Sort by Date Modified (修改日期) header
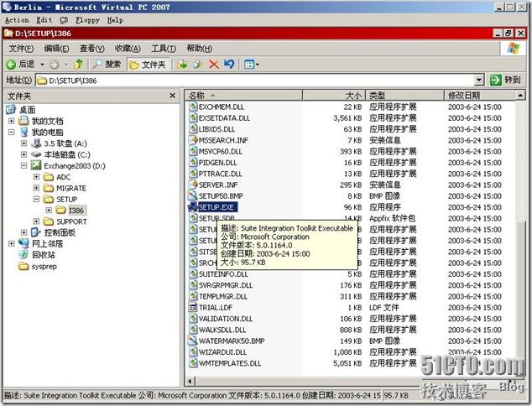 [479, 96]
